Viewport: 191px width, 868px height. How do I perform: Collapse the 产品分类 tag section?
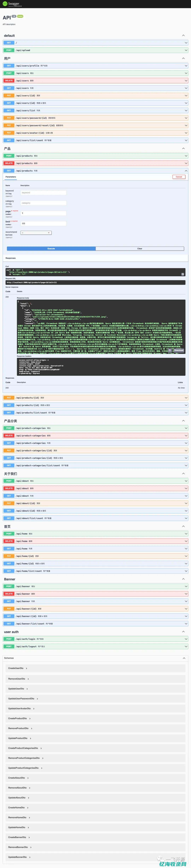pos(183,421)
